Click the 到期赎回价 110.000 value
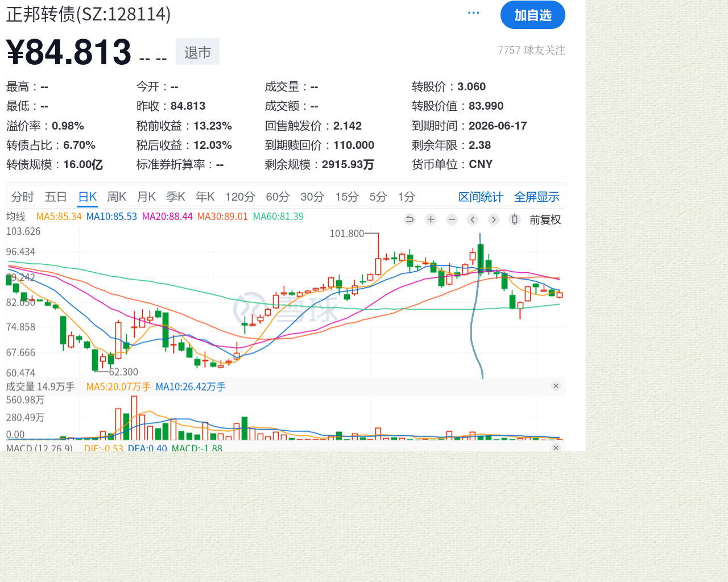728x582 pixels. [x=354, y=145]
